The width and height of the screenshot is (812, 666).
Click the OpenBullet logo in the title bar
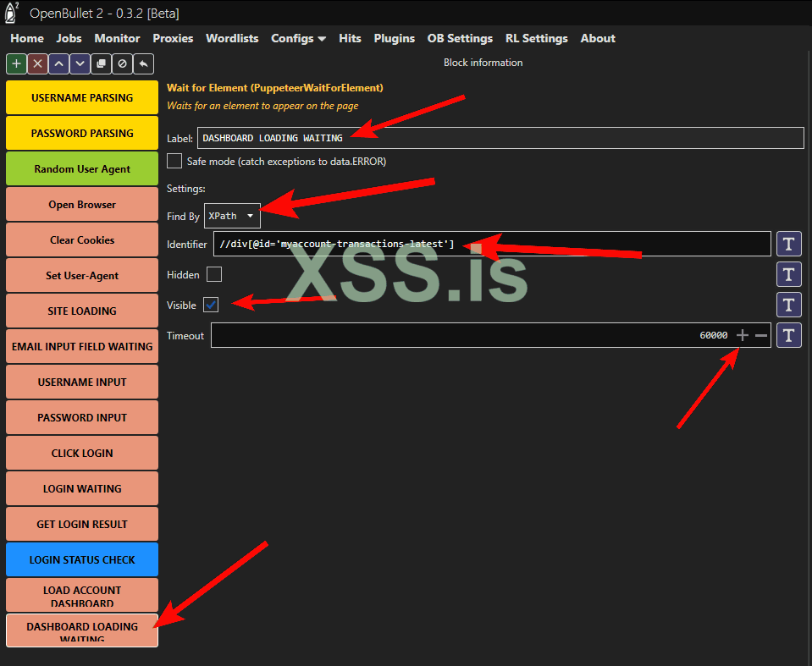coord(11,13)
